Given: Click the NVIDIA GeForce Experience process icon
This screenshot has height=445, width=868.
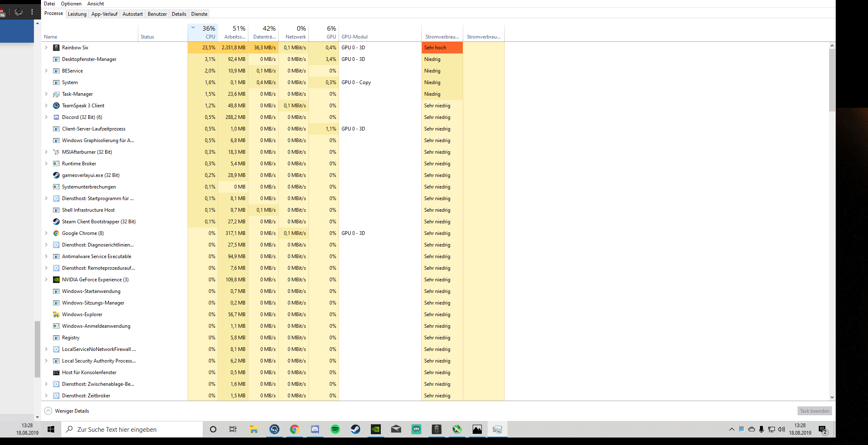Looking at the screenshot, I should pyautogui.click(x=56, y=280).
